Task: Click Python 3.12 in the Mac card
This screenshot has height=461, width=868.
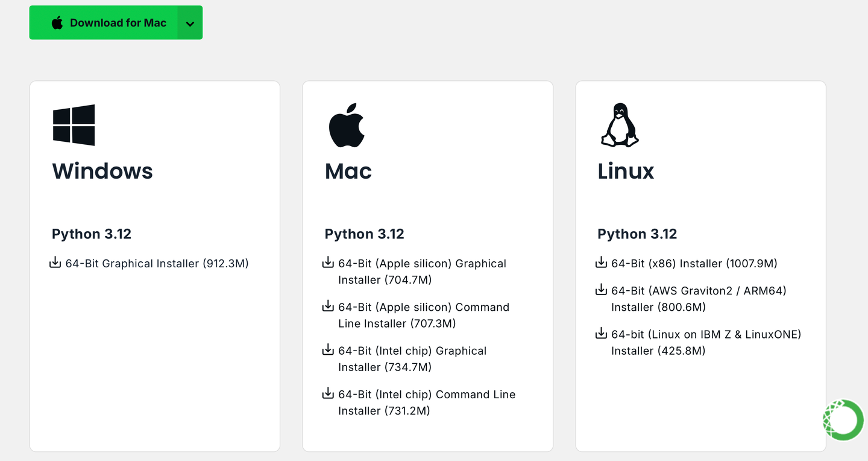Action: point(365,234)
